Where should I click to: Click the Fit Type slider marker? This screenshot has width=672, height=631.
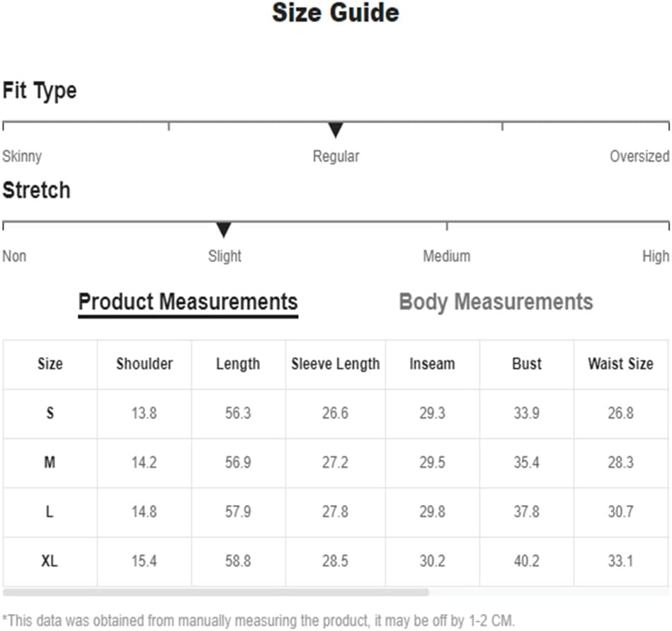[336, 130]
